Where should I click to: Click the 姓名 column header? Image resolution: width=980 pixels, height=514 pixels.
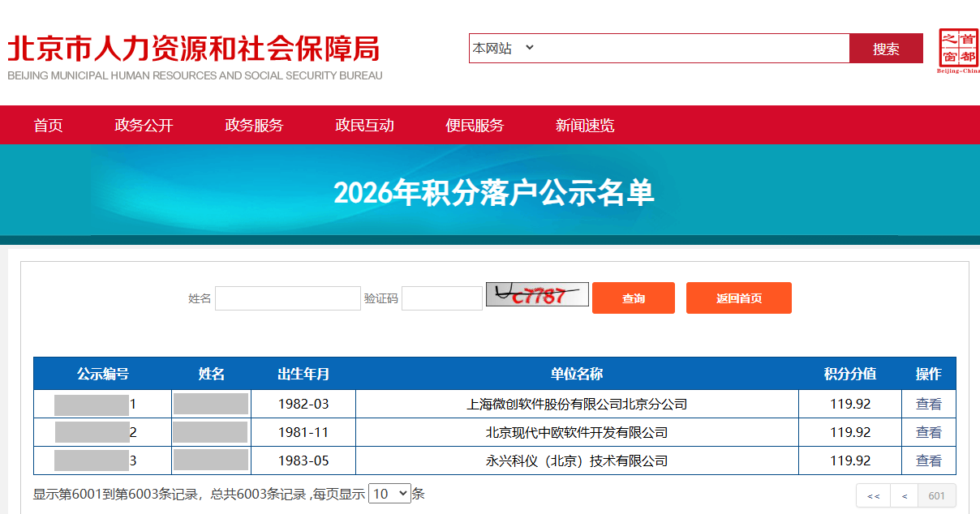tap(212, 374)
